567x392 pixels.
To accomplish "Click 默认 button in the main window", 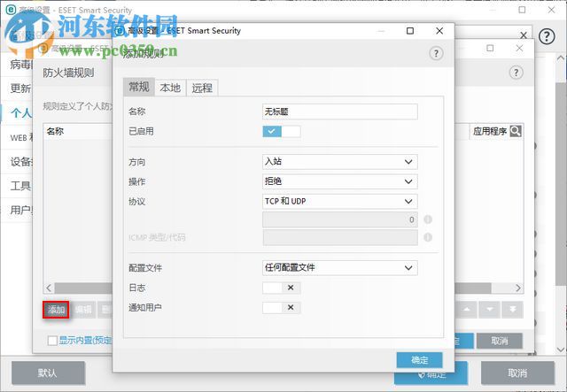I will 48,373.
